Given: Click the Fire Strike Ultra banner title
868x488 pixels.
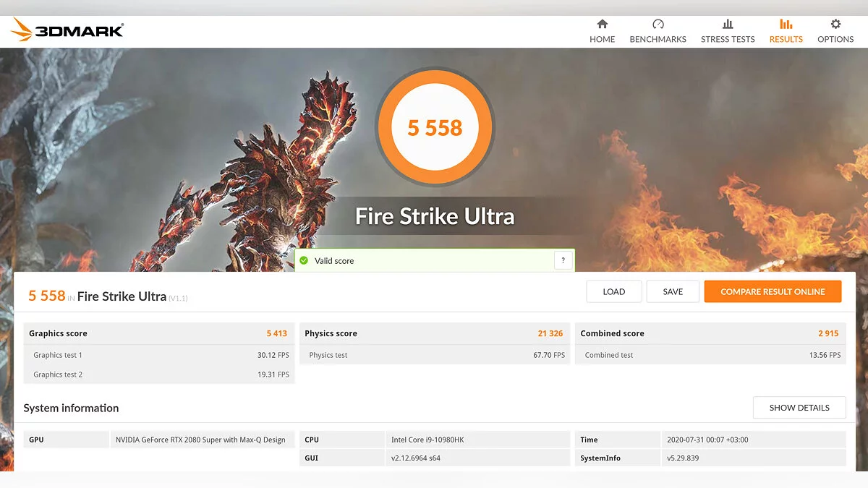Looking at the screenshot, I should tap(435, 216).
